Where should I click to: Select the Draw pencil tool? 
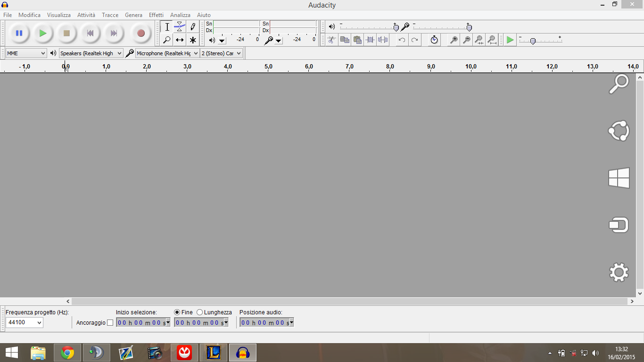(192, 27)
